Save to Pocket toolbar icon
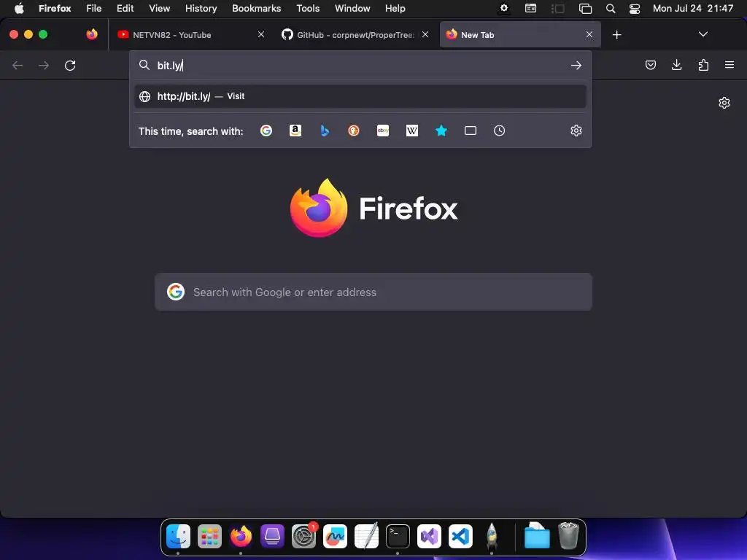The height and width of the screenshot is (560, 747). click(650, 65)
